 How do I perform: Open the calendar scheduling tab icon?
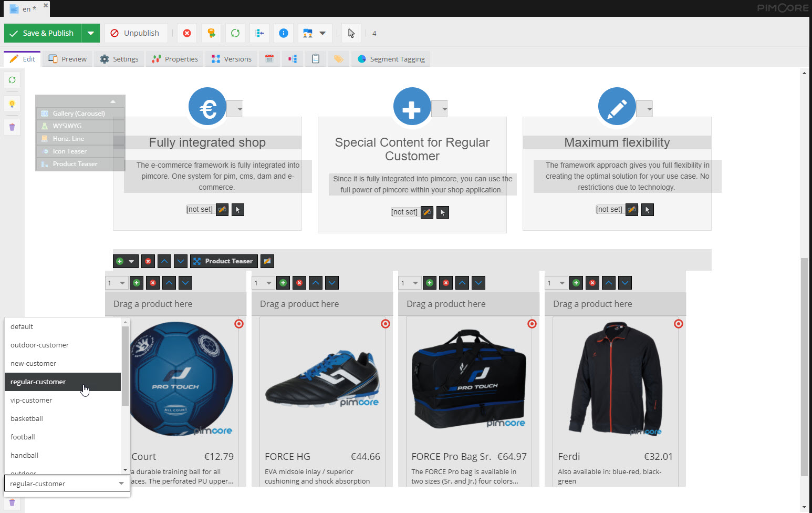coord(269,59)
